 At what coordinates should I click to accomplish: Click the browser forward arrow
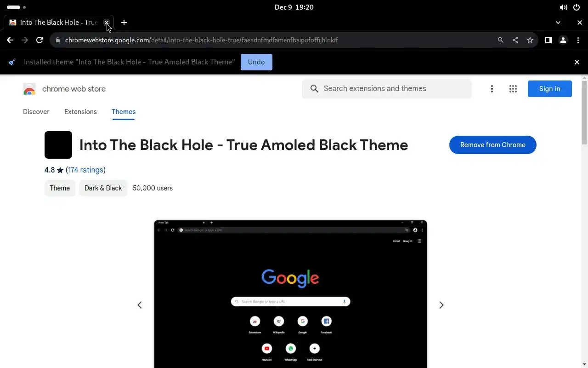(25, 40)
